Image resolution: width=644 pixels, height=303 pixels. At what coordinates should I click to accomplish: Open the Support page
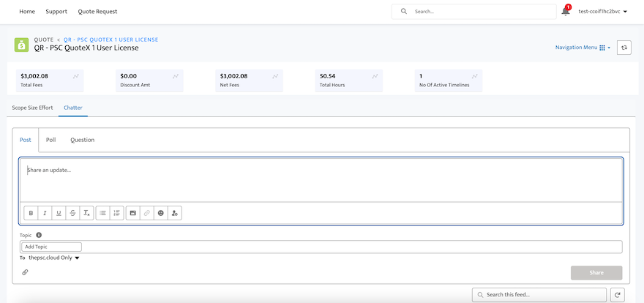point(56,12)
